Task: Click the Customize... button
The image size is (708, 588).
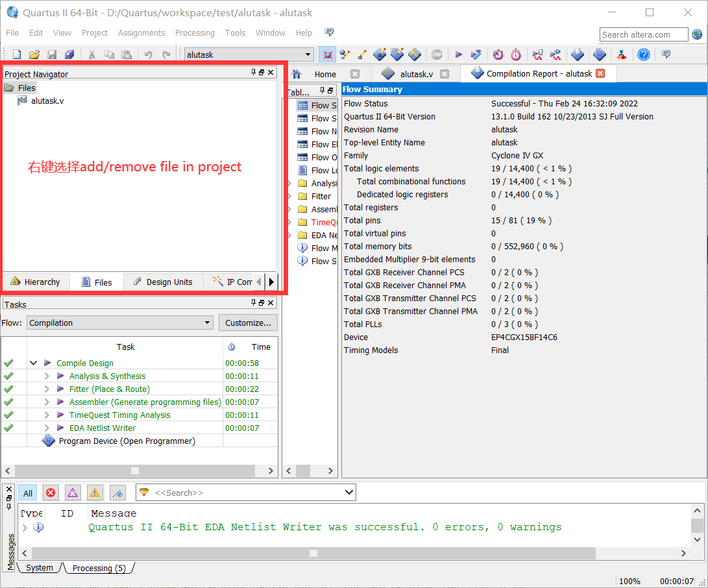Action: pyautogui.click(x=248, y=323)
